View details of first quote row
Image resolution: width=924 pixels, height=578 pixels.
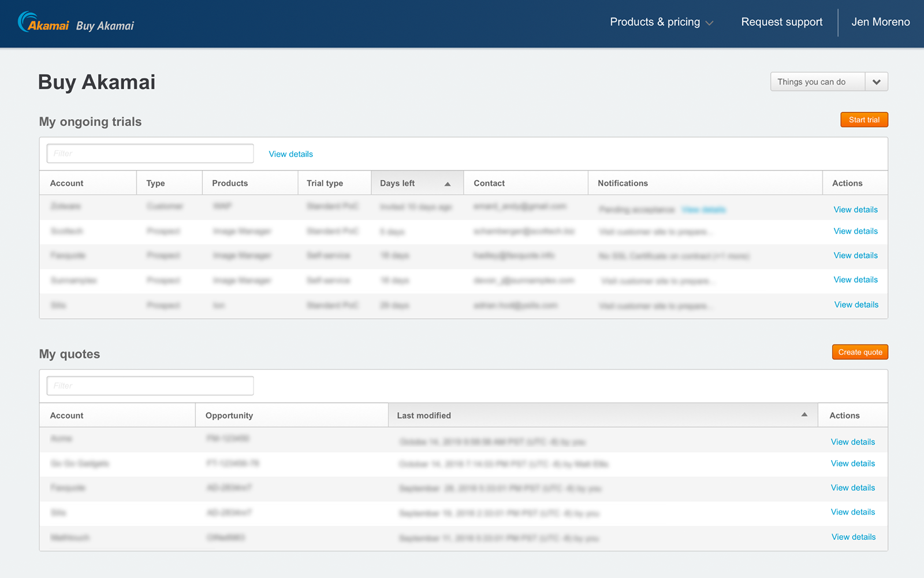pos(852,442)
